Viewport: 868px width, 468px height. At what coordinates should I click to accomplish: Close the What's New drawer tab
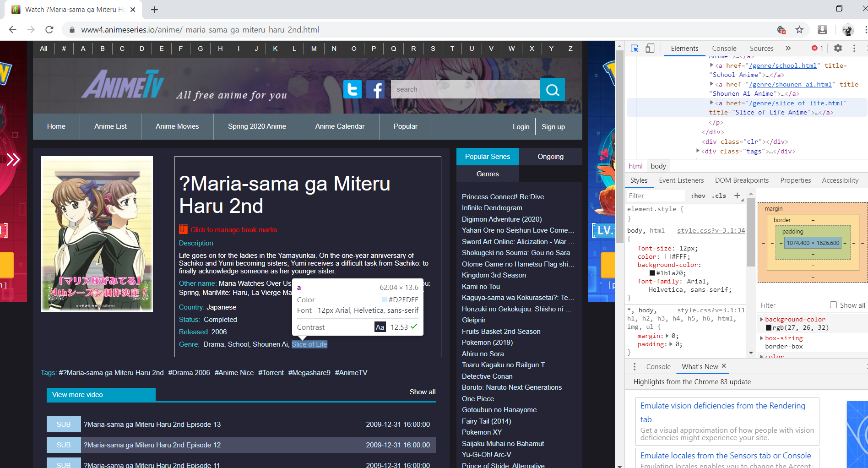724,366
